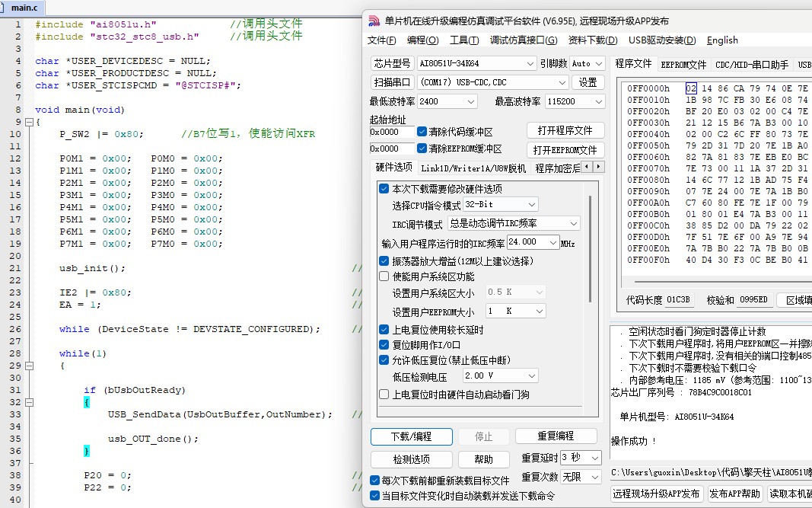Open the 编程(O) menu
The height and width of the screenshot is (508, 812).
(x=422, y=40)
